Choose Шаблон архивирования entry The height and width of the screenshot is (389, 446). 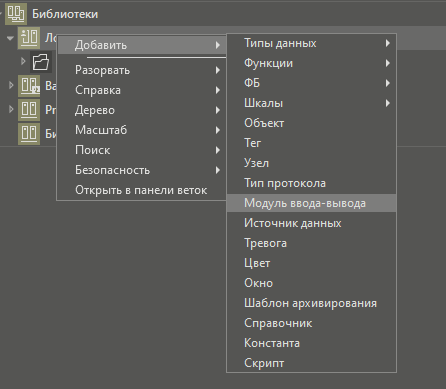point(311,303)
